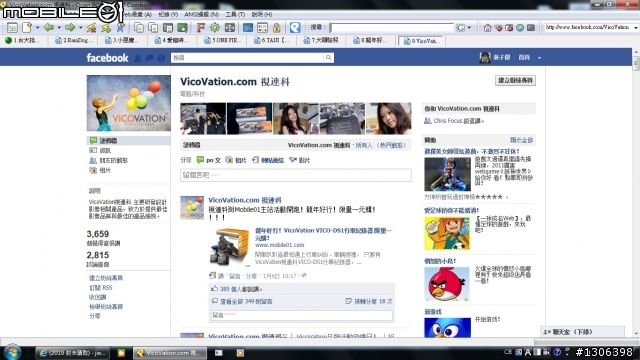Click the VicoVation balloon profile picture
The image size is (640, 360).
[x=129, y=103]
